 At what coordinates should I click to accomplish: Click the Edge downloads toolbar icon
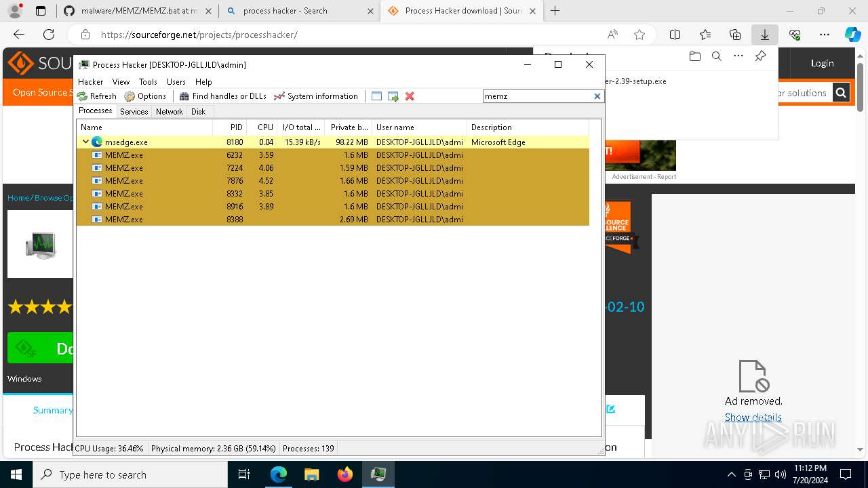765,35
